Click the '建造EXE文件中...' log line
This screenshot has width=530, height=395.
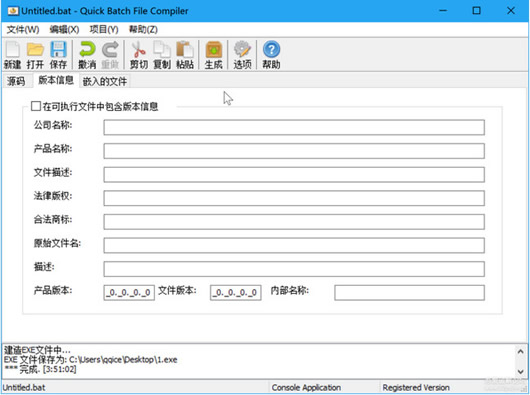point(37,350)
